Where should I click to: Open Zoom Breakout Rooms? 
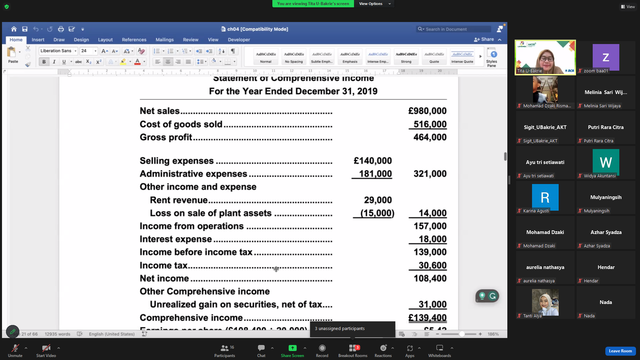[x=353, y=351]
